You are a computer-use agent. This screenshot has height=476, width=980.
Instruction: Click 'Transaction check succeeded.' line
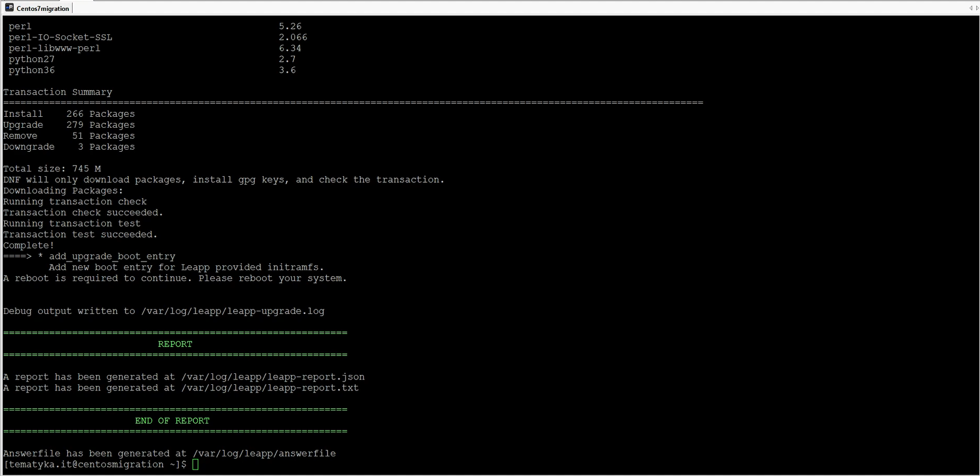(83, 212)
